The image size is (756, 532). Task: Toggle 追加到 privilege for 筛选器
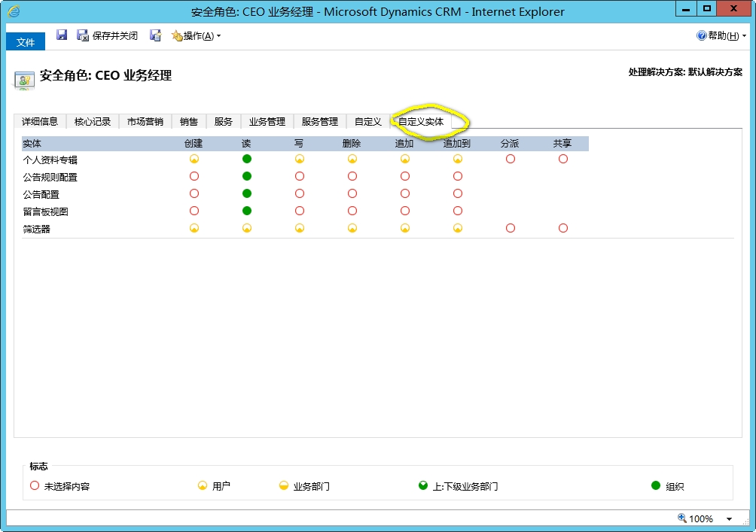pyautogui.click(x=458, y=229)
